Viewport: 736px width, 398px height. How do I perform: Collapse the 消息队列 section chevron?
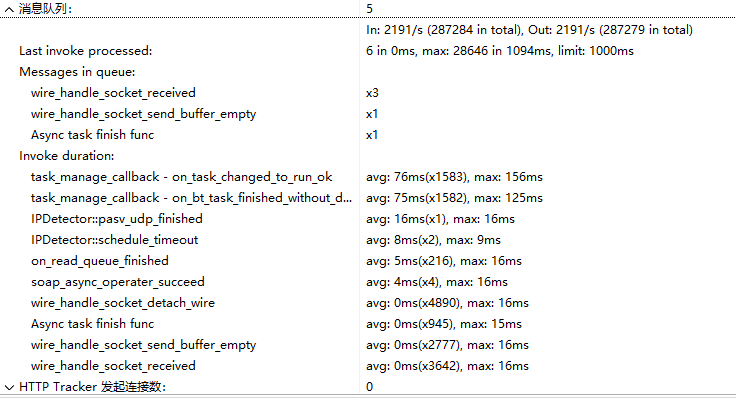coord(9,9)
